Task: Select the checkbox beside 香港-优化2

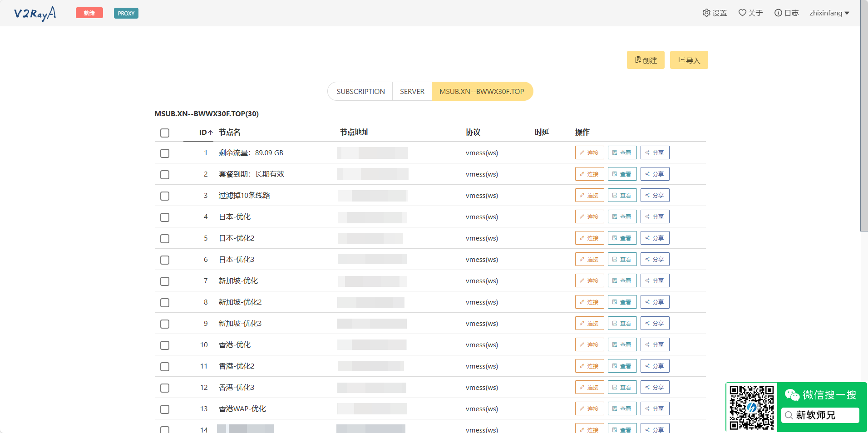Action: [x=165, y=366]
